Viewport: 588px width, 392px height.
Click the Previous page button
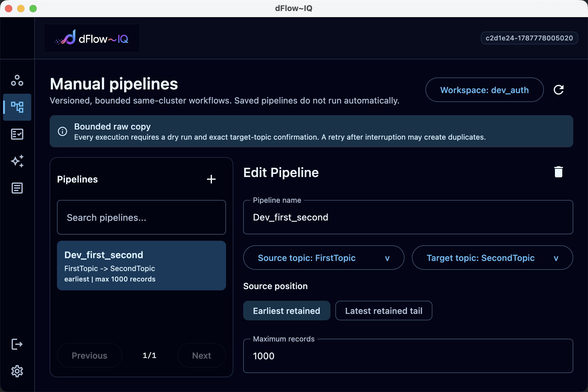89,355
